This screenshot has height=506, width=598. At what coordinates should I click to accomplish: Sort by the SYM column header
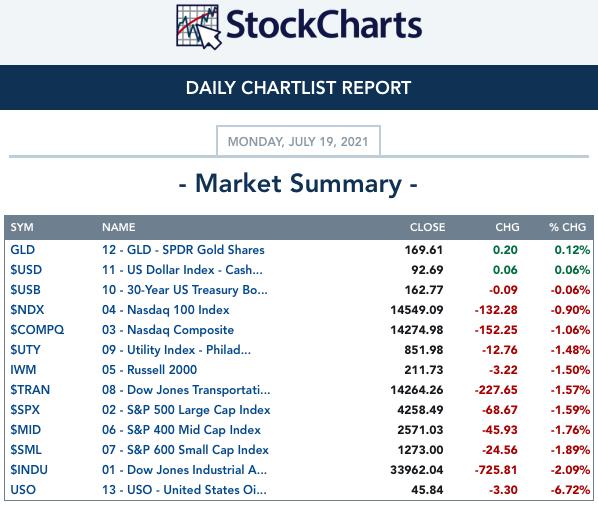(22, 227)
